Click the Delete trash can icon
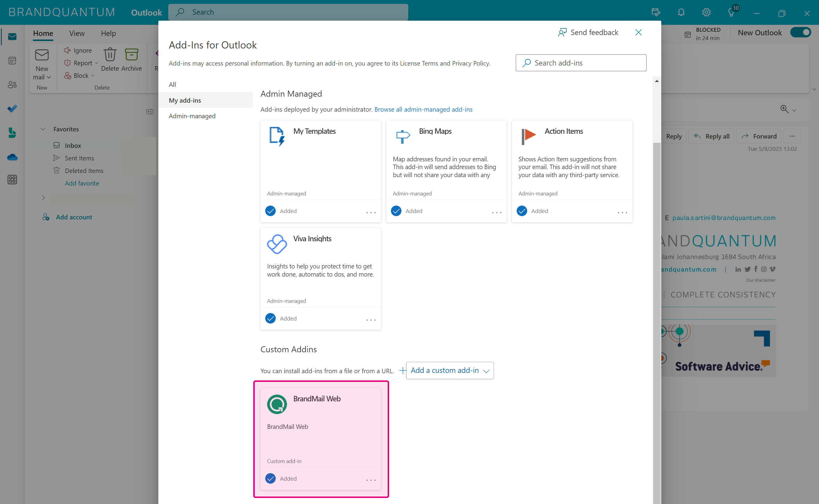819x504 pixels. pyautogui.click(x=110, y=55)
